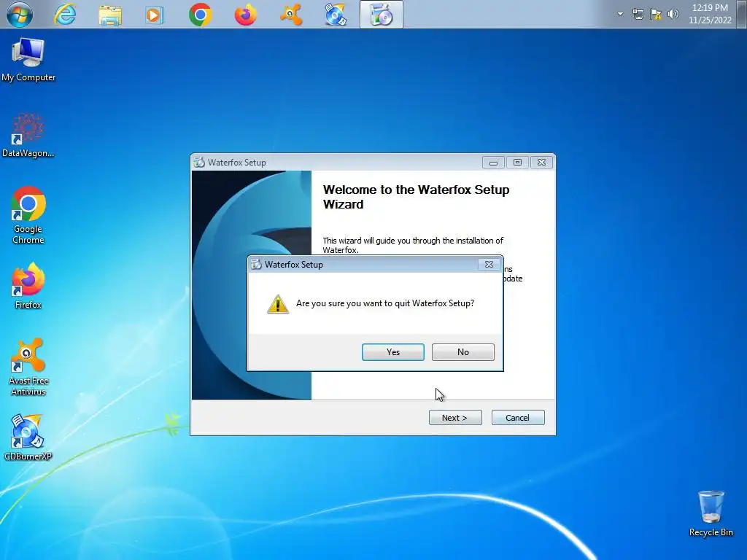Close the Waterfox Setup wizard window
This screenshot has width=747, height=560.
(x=542, y=163)
